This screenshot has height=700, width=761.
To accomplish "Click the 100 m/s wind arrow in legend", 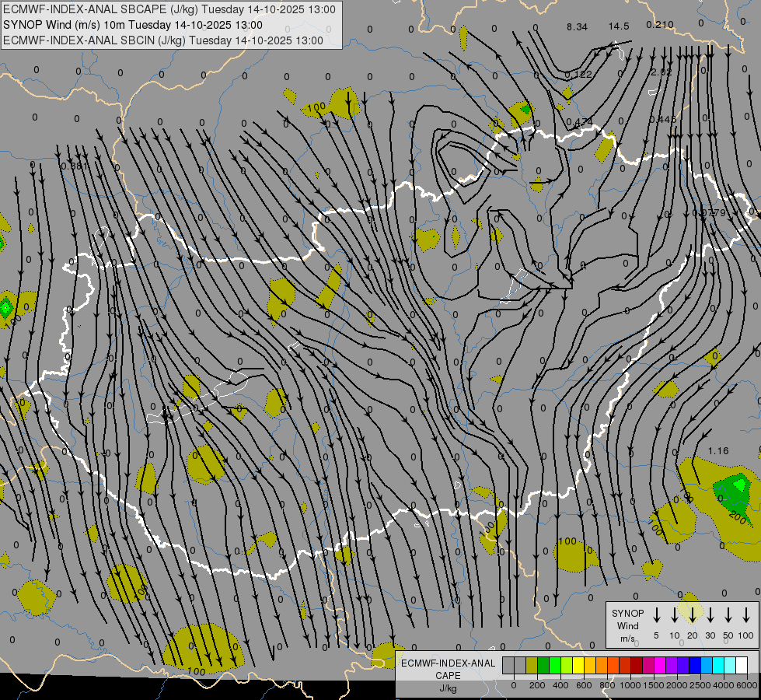I will coord(746,615).
